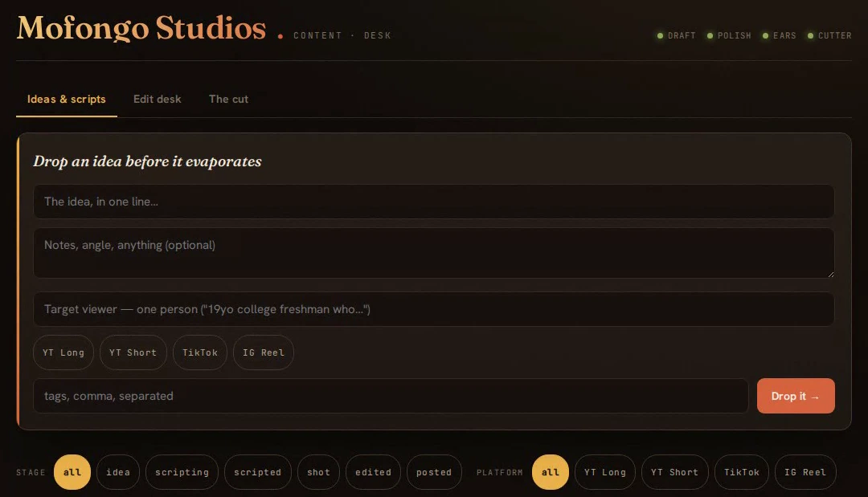Click the idea one-line input field
The width and height of the screenshot is (868, 497).
point(433,202)
